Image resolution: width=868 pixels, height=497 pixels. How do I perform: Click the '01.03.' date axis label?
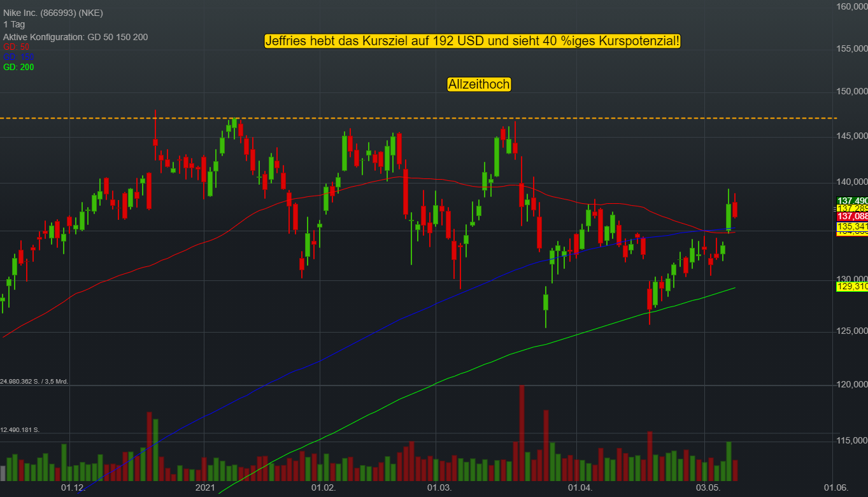439,488
